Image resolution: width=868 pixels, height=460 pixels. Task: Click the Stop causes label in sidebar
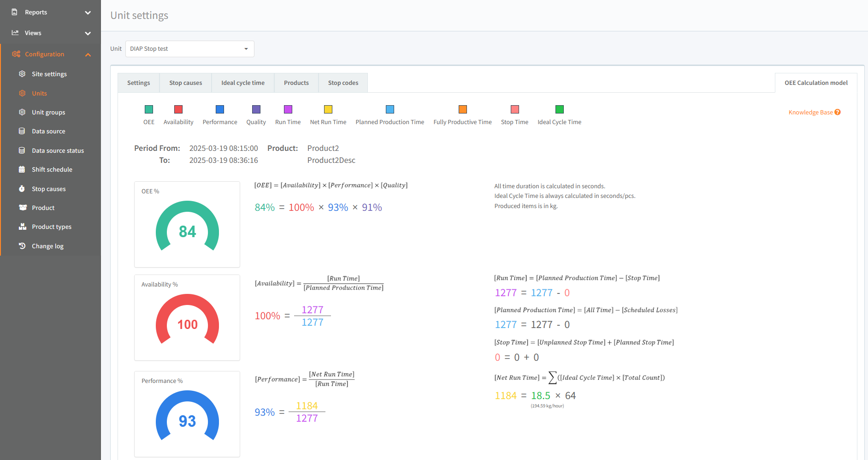(x=49, y=189)
